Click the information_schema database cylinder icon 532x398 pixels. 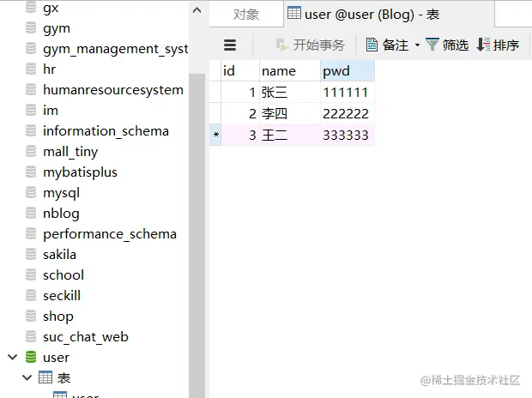[x=31, y=130]
